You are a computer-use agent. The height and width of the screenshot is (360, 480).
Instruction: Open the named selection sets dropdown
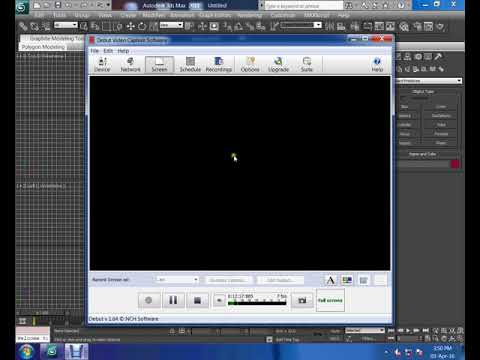tap(301, 25)
